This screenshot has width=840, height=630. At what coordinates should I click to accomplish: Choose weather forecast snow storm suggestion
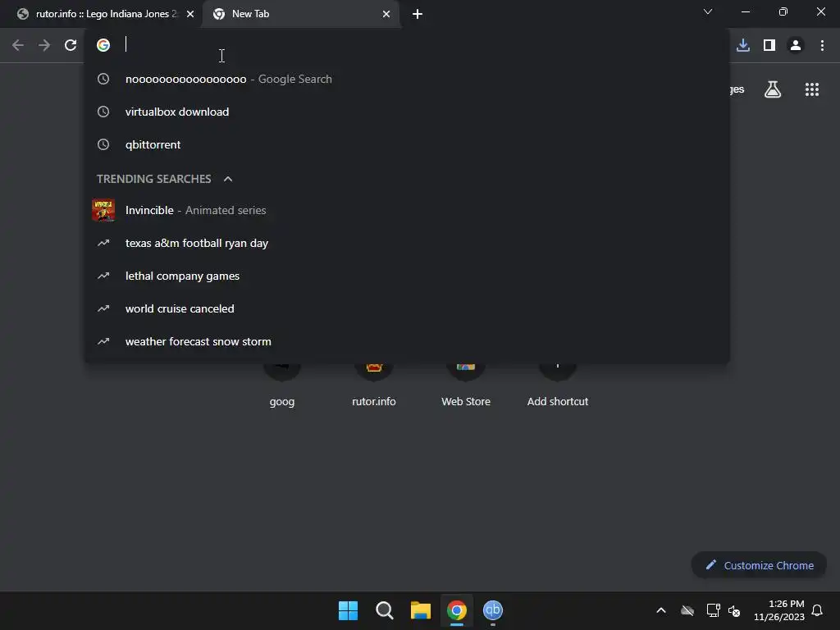(407, 341)
